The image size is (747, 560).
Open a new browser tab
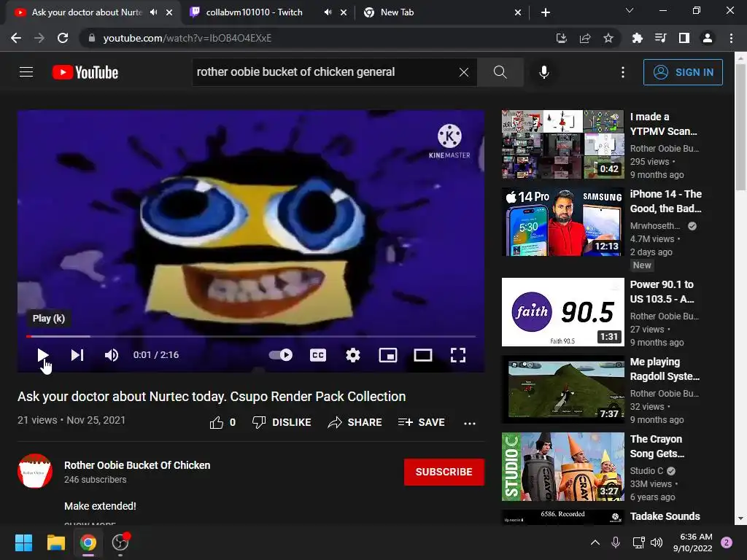pyautogui.click(x=546, y=12)
